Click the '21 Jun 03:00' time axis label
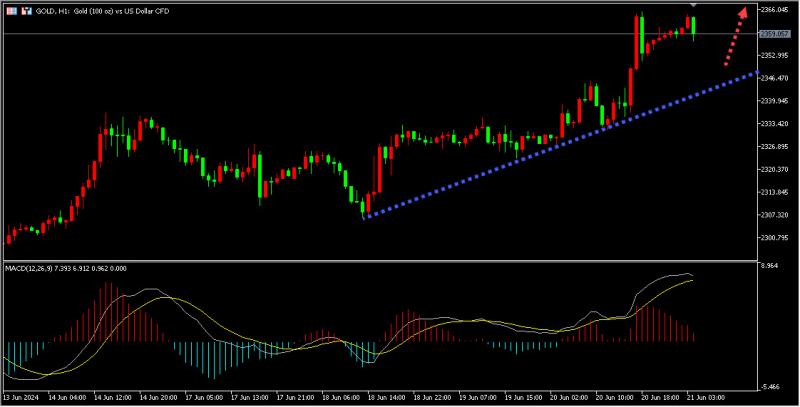800x407 pixels. pyautogui.click(x=707, y=397)
